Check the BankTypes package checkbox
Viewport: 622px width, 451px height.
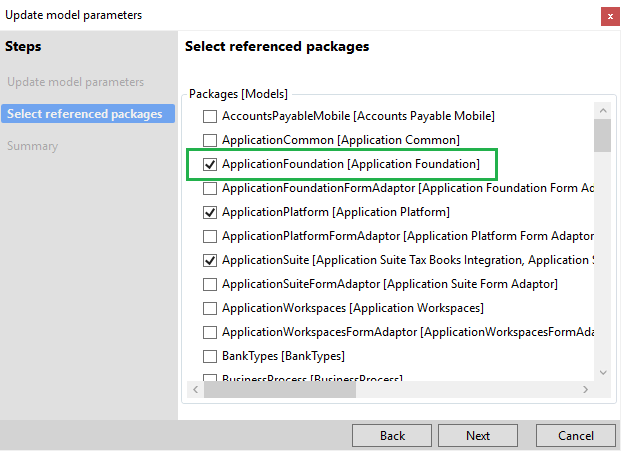click(x=210, y=356)
